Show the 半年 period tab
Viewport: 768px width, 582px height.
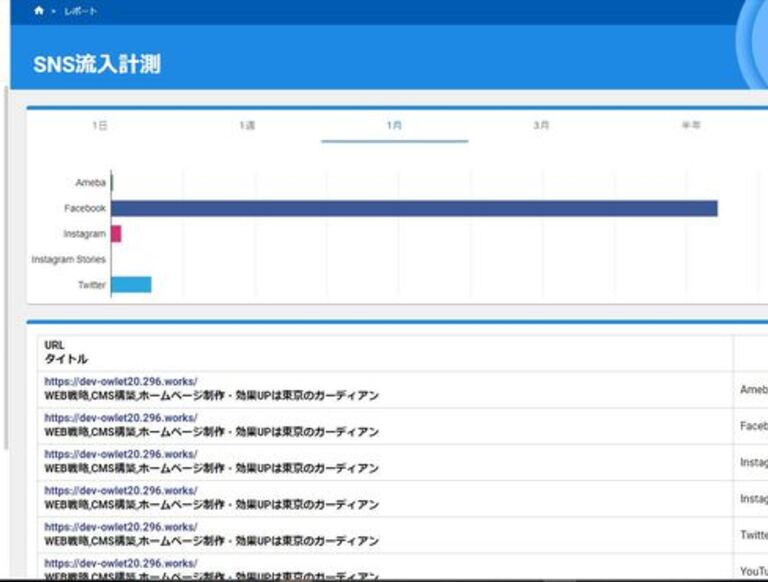click(x=691, y=126)
